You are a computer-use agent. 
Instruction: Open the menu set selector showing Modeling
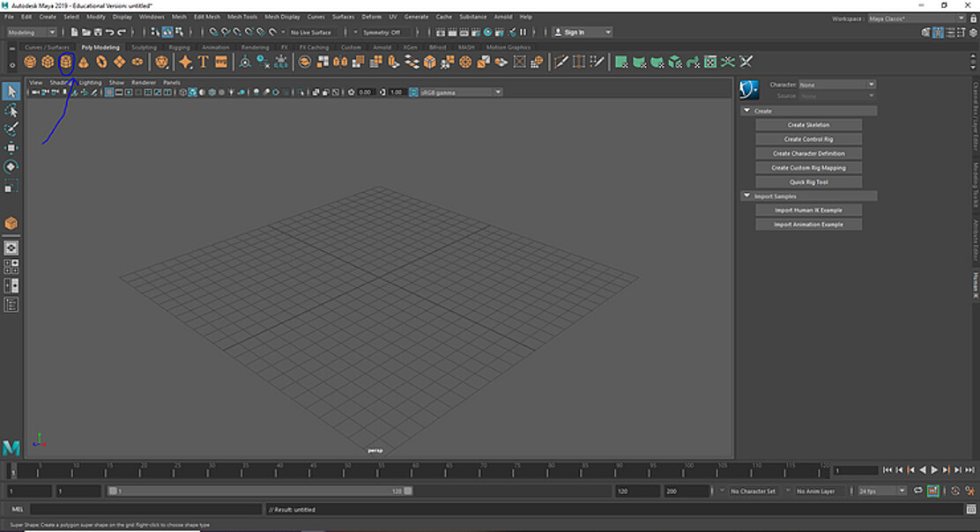point(31,32)
